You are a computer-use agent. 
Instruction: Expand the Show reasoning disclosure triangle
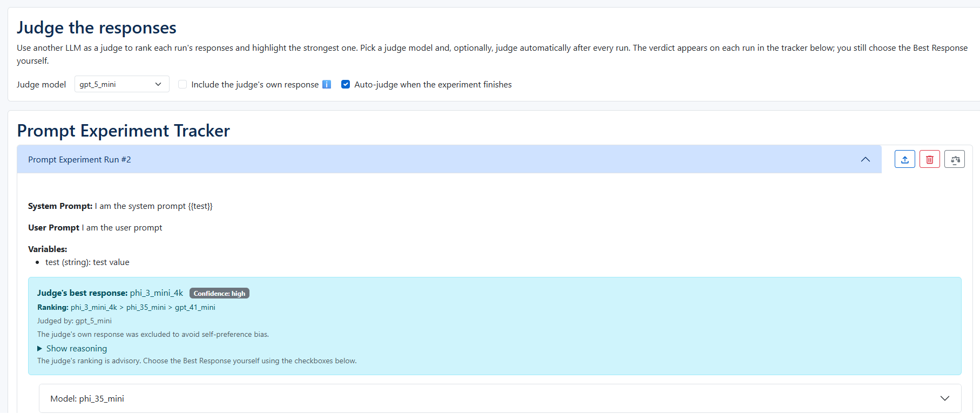coord(39,349)
